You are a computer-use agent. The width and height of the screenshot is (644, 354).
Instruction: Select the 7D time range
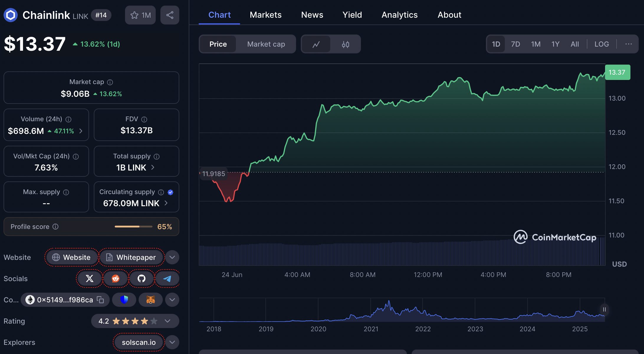click(515, 44)
